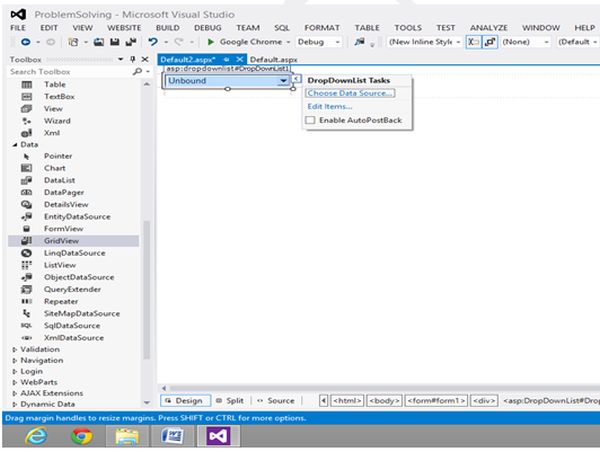The width and height of the screenshot is (600, 452).
Task: Click the Edit Items link
Action: point(329,106)
